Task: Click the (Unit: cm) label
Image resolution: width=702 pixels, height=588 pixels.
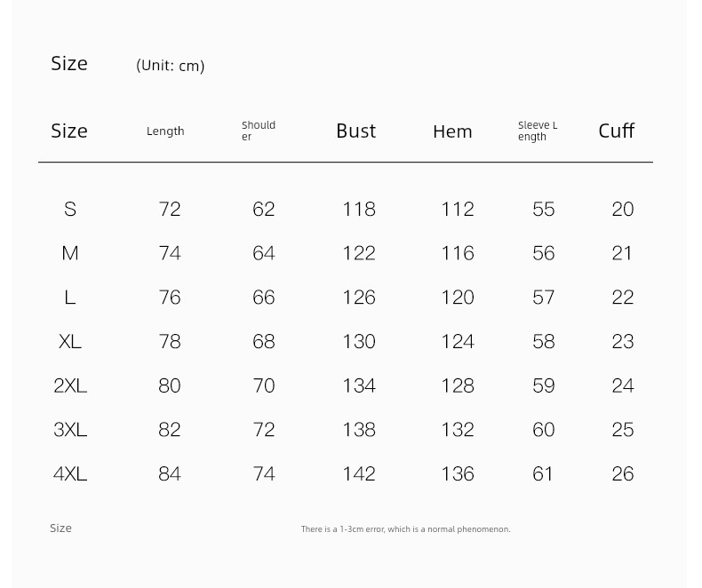Action: pyautogui.click(x=170, y=66)
